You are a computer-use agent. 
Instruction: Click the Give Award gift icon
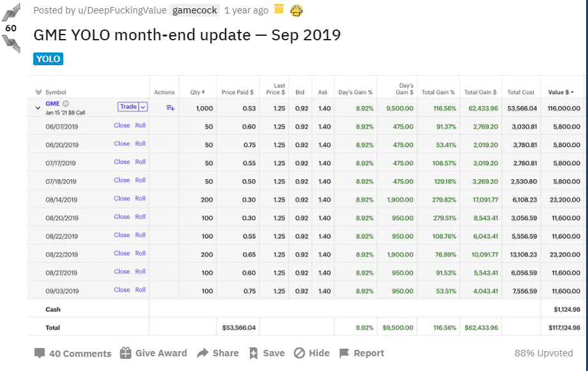125,353
